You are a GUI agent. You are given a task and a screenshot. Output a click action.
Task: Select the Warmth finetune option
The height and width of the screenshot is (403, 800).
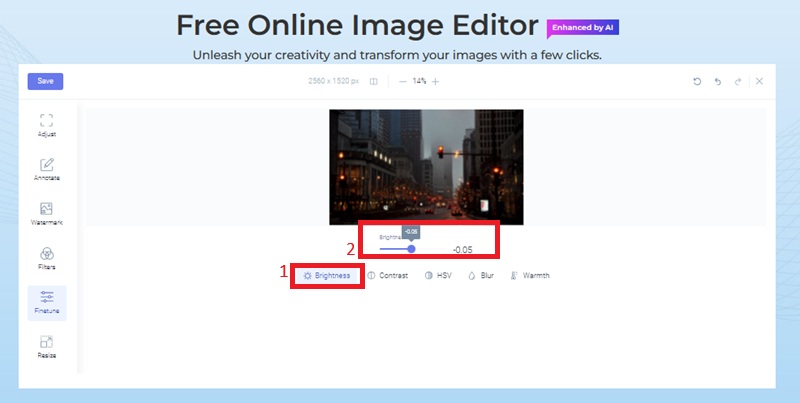pos(530,275)
